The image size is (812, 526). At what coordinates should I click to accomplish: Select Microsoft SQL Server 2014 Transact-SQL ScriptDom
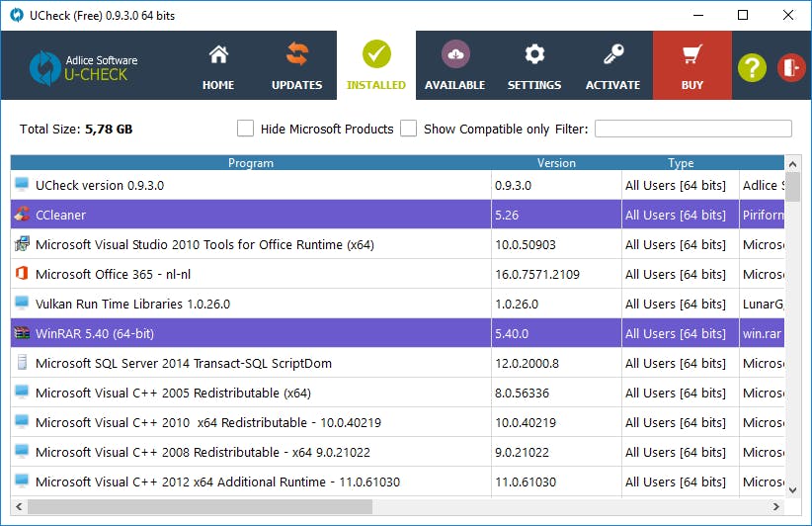184,363
